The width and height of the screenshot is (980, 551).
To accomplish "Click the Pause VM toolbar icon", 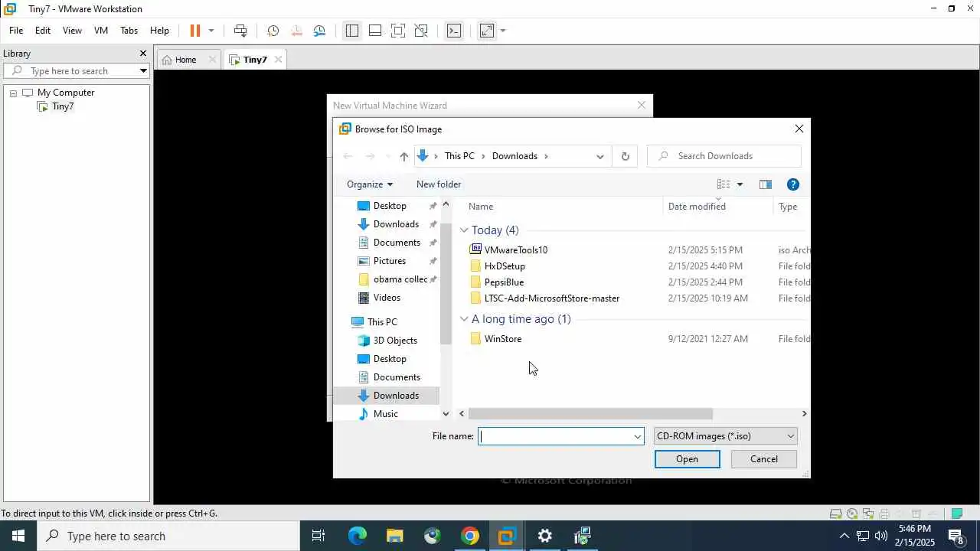I will point(195,31).
